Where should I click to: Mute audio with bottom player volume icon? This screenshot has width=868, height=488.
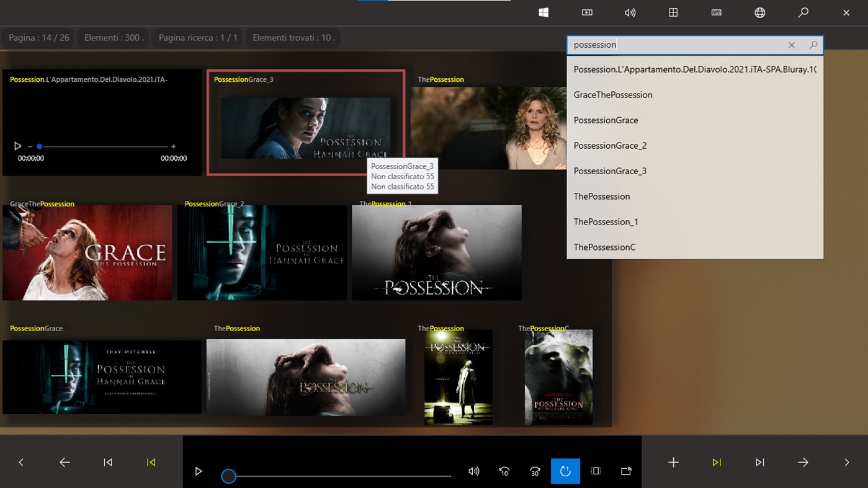474,471
